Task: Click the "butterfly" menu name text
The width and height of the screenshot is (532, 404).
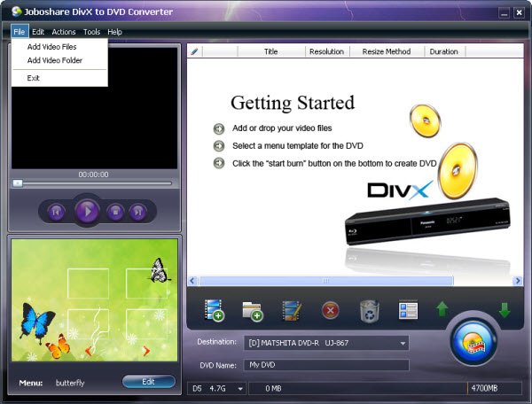Action: tap(70, 383)
